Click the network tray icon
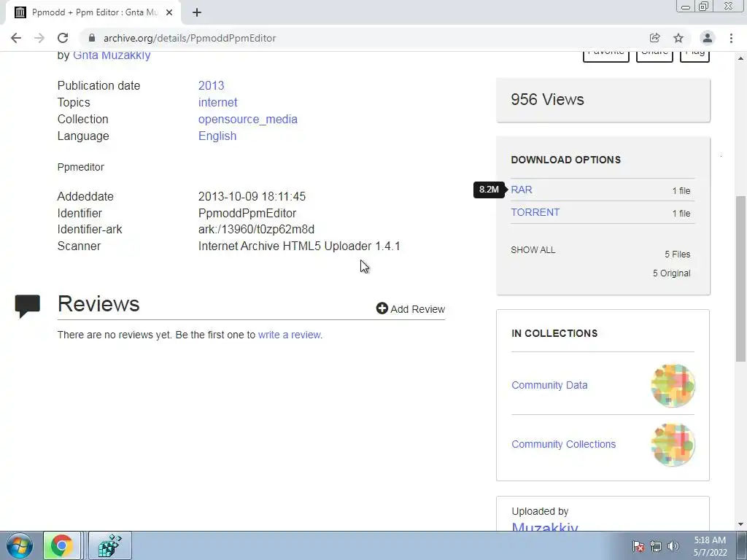This screenshot has width=747, height=560. (656, 546)
